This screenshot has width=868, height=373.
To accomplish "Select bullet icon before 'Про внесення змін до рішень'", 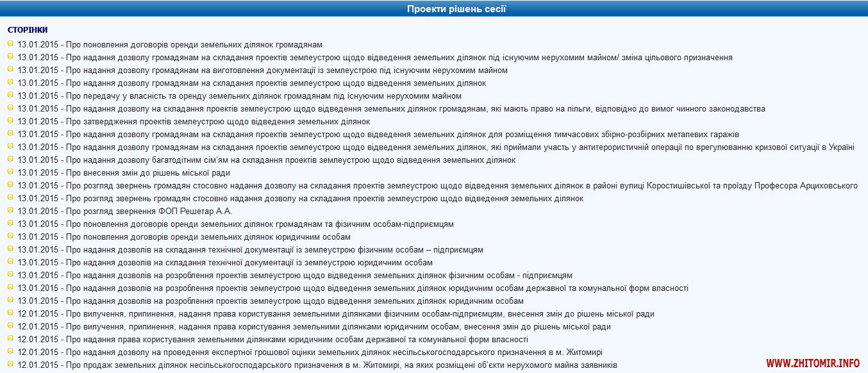I will 11,172.
